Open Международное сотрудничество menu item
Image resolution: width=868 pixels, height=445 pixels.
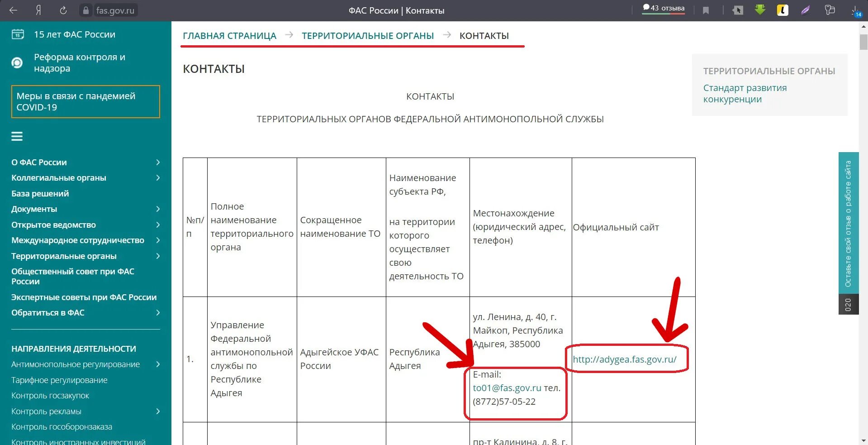pyautogui.click(x=78, y=240)
